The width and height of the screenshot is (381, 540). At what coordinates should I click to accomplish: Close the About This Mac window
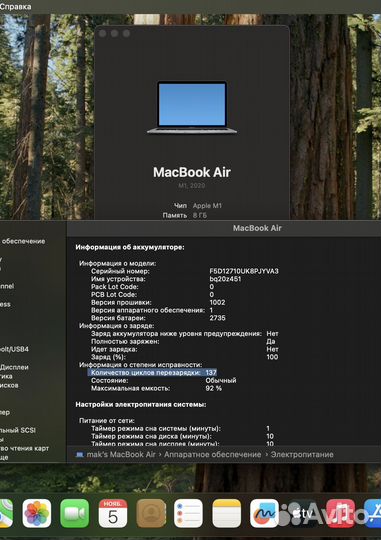coord(102,33)
